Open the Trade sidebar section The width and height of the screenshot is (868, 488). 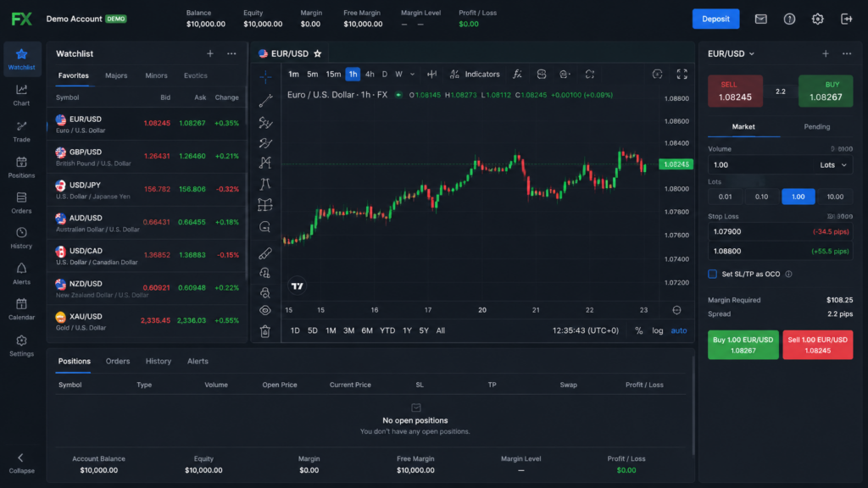tap(21, 131)
